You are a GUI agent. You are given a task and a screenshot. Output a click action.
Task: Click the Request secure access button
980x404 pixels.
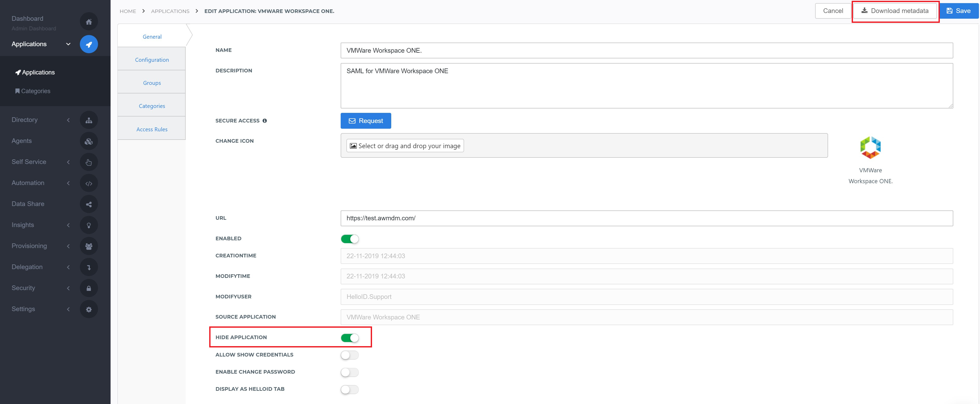pyautogui.click(x=366, y=121)
